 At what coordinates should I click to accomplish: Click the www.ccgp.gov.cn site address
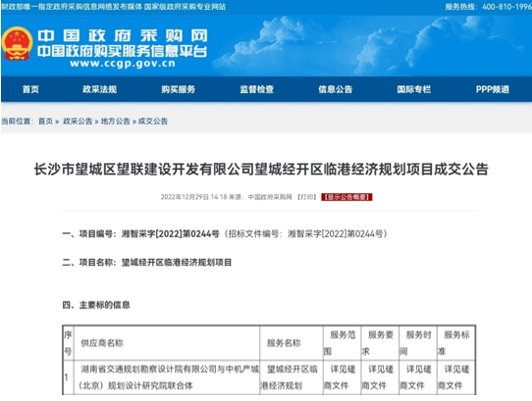123,64
